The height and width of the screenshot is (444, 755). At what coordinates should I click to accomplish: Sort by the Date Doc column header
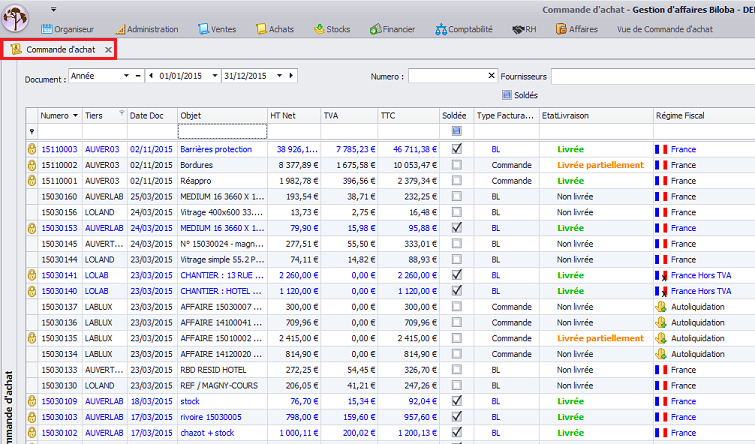(x=152, y=116)
